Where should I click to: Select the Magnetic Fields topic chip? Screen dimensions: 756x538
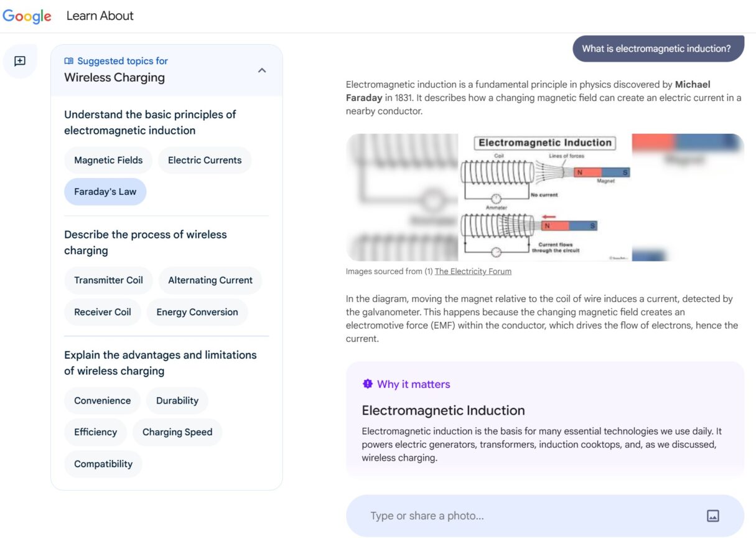click(108, 160)
